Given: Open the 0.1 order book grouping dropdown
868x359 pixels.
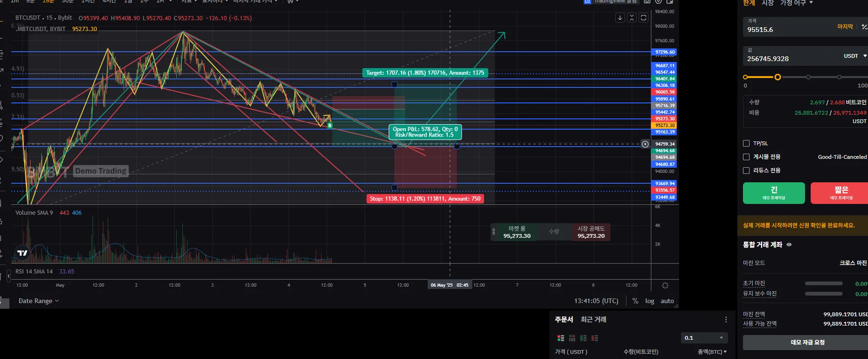Looking at the screenshot, I should point(704,338).
